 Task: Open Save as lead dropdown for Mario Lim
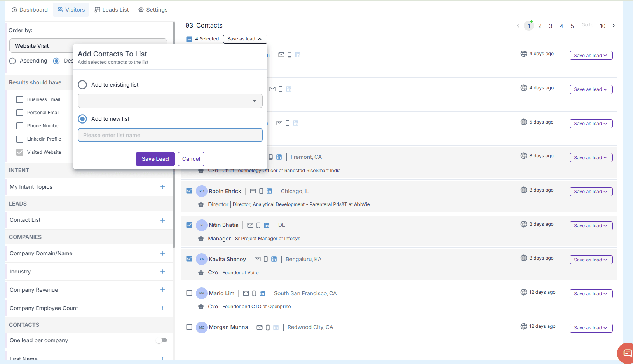pyautogui.click(x=591, y=294)
